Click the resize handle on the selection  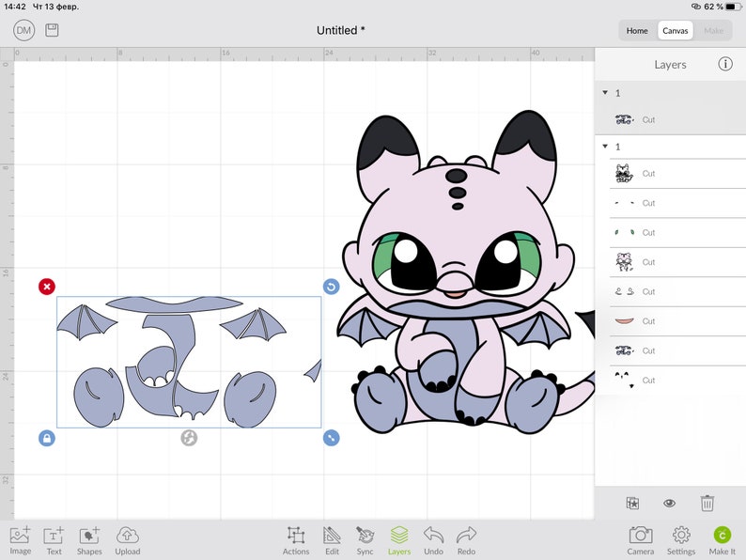point(331,438)
